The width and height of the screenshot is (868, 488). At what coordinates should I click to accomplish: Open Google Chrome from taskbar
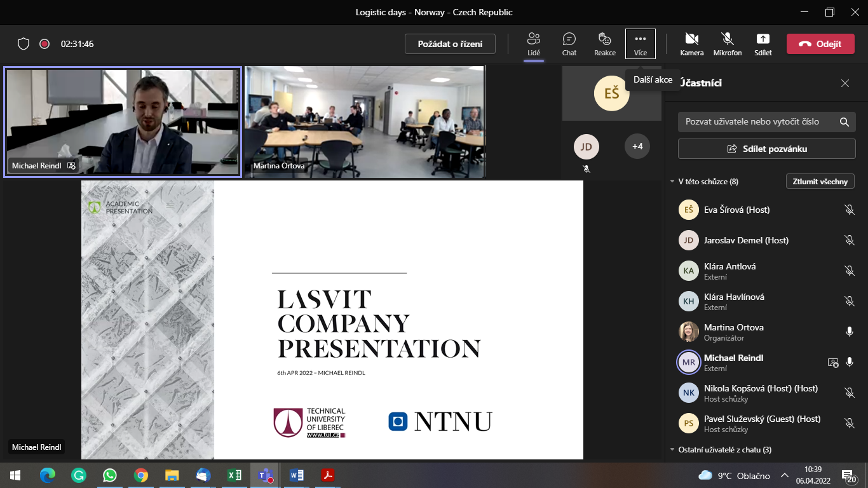click(x=141, y=475)
